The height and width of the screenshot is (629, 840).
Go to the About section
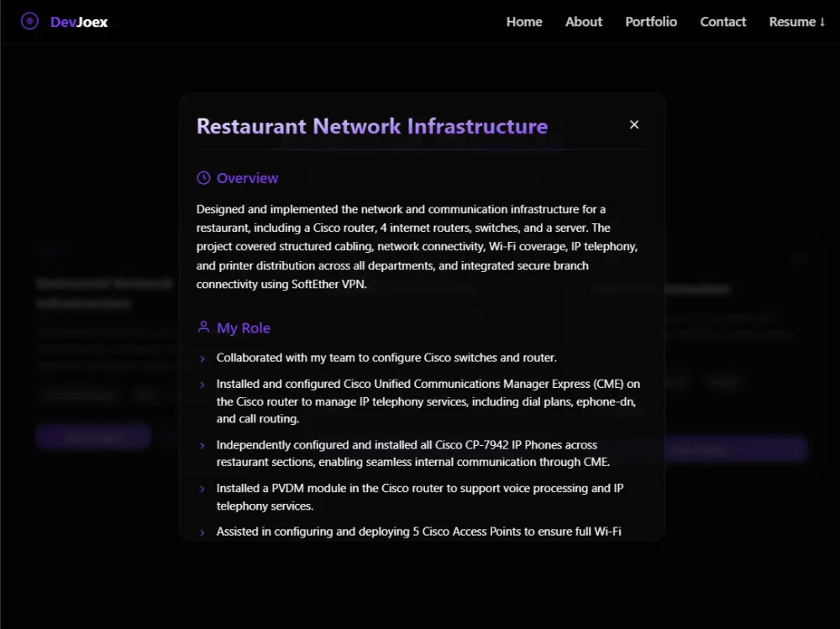coord(584,22)
